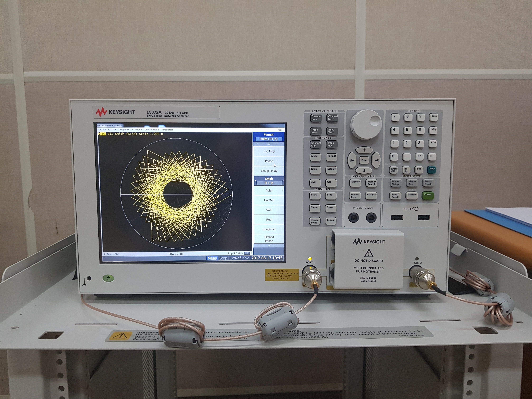Click the 'S11 Smith (R+jX)' trace title text
The height and width of the screenshot is (399, 532).
pos(122,134)
